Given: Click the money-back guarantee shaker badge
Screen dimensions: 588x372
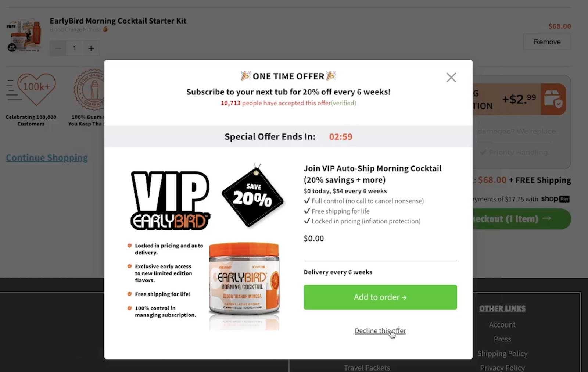Looking at the screenshot, I should pyautogui.click(x=89, y=90).
